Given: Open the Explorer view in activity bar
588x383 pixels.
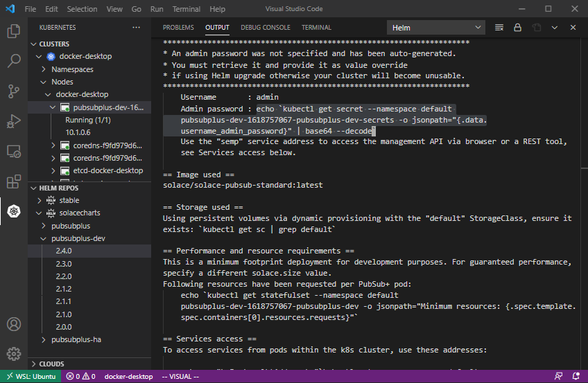Looking at the screenshot, I should point(13,31).
